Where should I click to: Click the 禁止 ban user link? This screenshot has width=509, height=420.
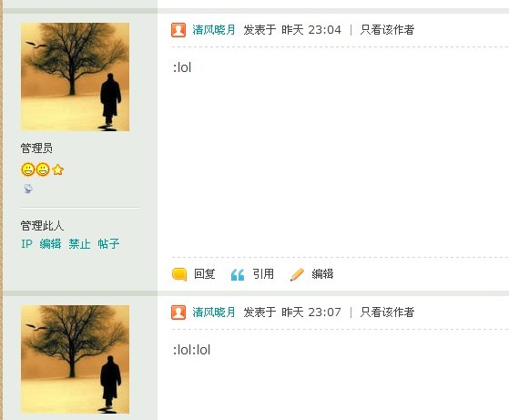tap(79, 243)
